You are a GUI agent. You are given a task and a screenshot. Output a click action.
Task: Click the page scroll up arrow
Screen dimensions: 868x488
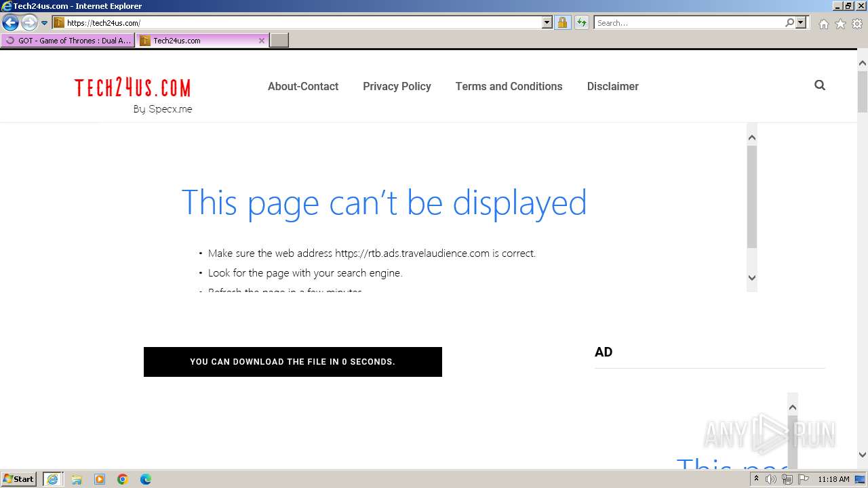tap(863, 63)
